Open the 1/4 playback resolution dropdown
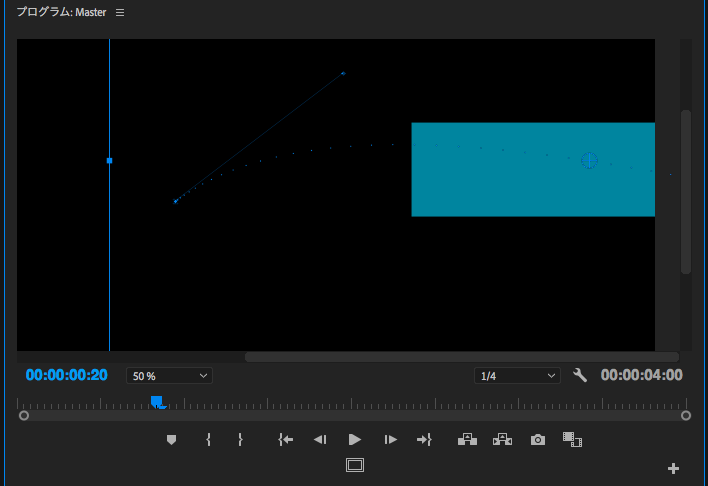The image size is (708, 486). pyautogui.click(x=517, y=376)
